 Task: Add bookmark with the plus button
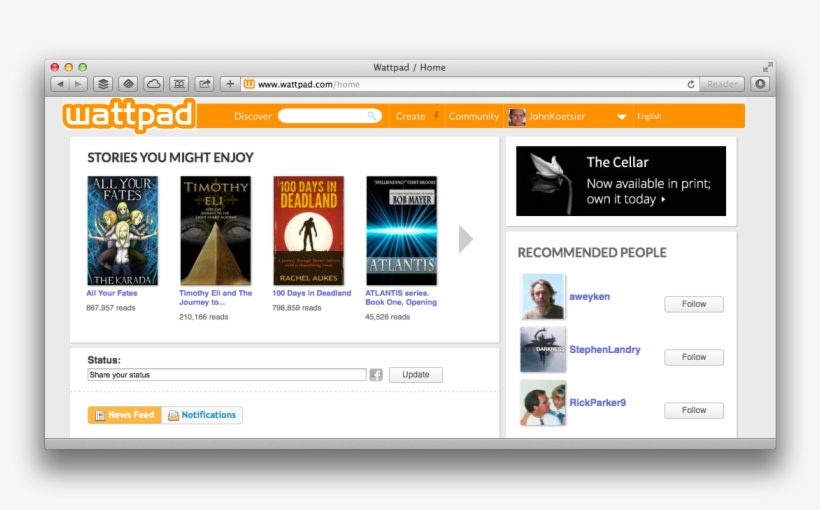point(230,84)
